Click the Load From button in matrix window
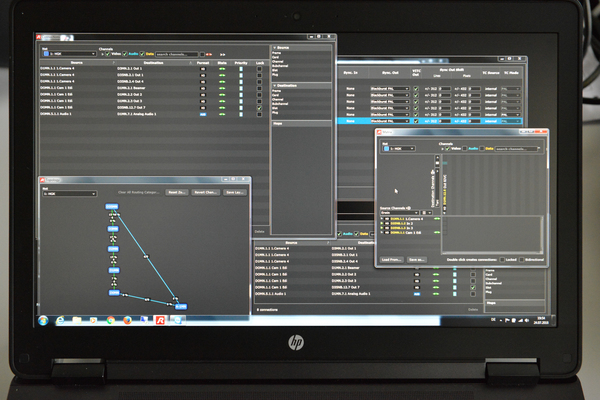 (x=391, y=260)
